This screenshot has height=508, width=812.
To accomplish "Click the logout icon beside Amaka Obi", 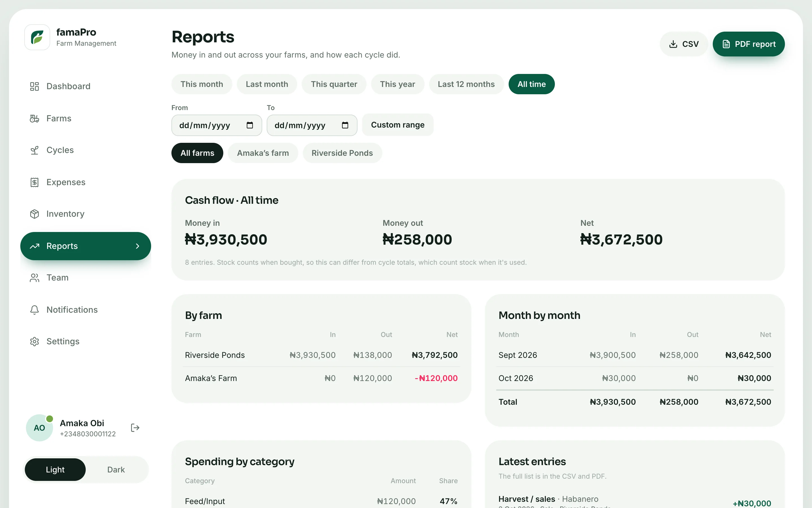I will coord(135,428).
